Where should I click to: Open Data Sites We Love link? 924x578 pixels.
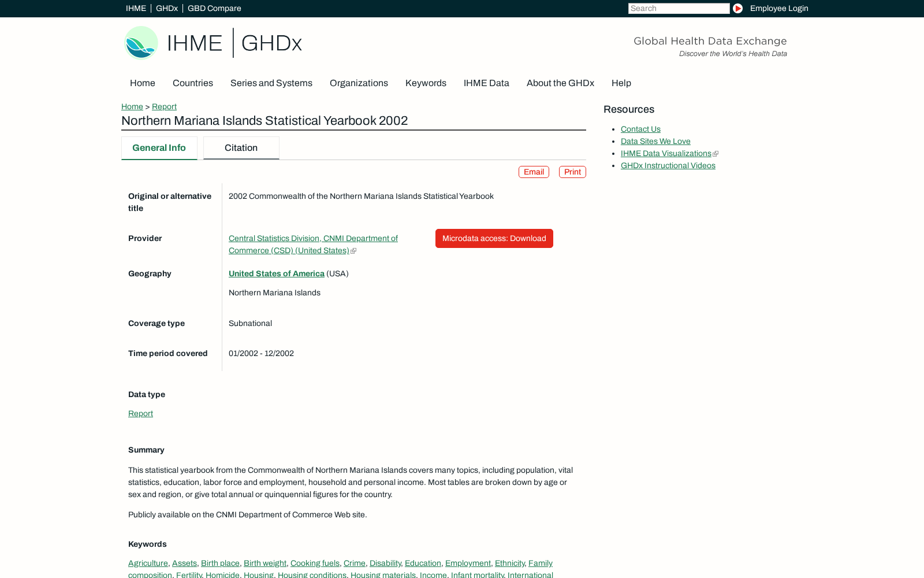click(655, 141)
